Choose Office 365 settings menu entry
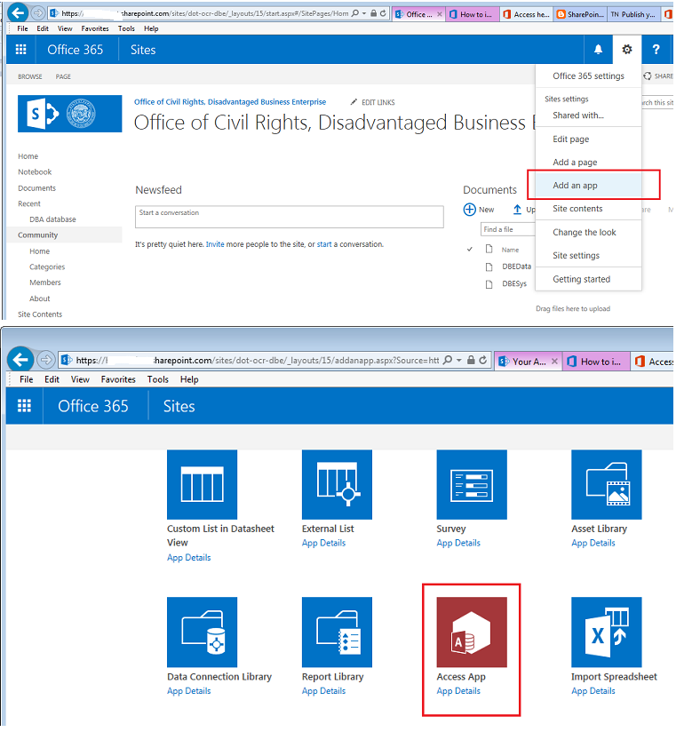The width and height of the screenshot is (700, 748). [x=588, y=76]
